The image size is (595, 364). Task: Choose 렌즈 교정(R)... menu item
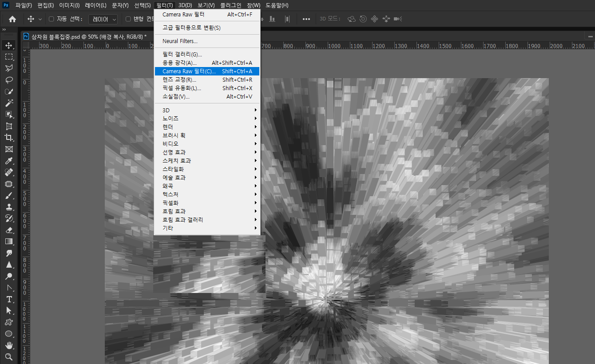point(207,80)
